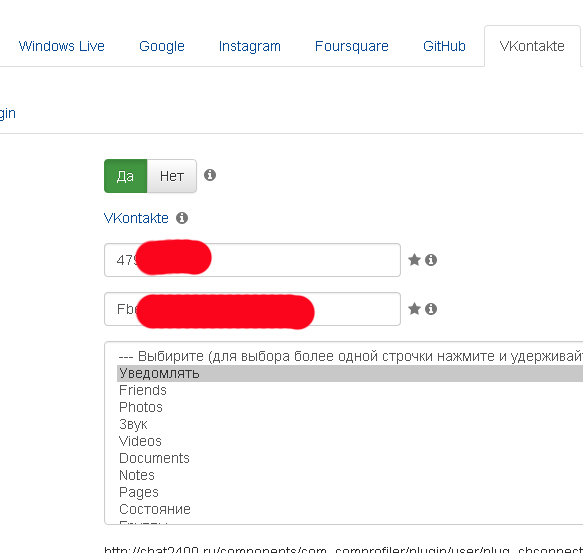This screenshot has width=583, height=553.
Task: Switch to the Google tab
Action: coord(162,46)
